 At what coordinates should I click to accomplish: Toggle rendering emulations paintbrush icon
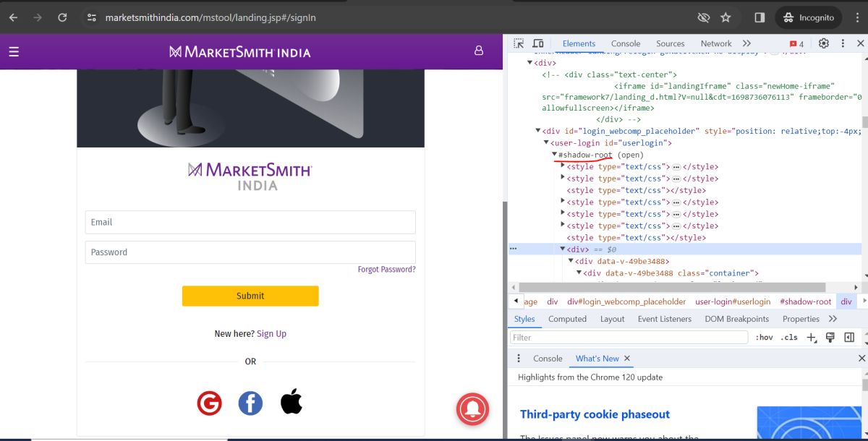830,338
